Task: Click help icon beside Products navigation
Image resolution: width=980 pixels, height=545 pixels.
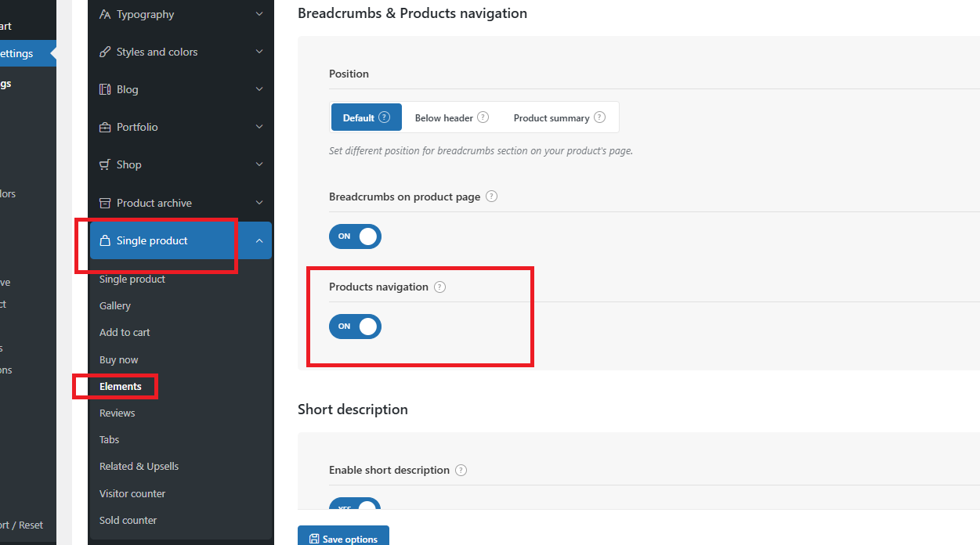Action: coord(439,287)
